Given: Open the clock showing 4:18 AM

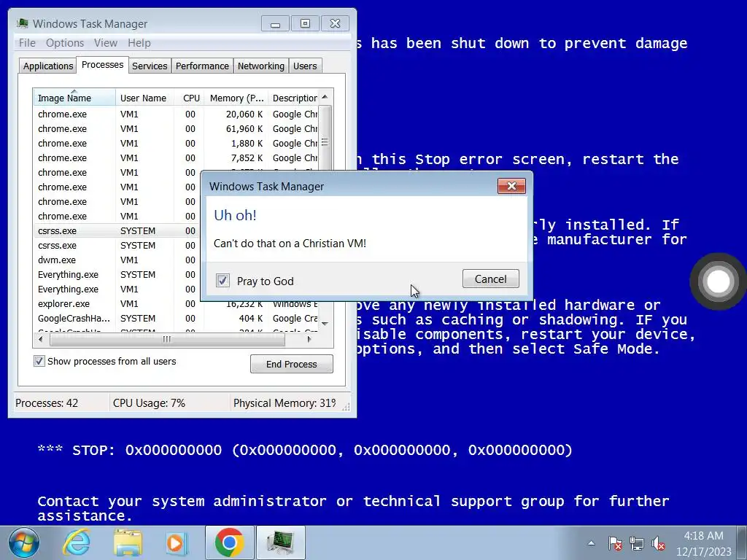Looking at the screenshot, I should click(704, 543).
